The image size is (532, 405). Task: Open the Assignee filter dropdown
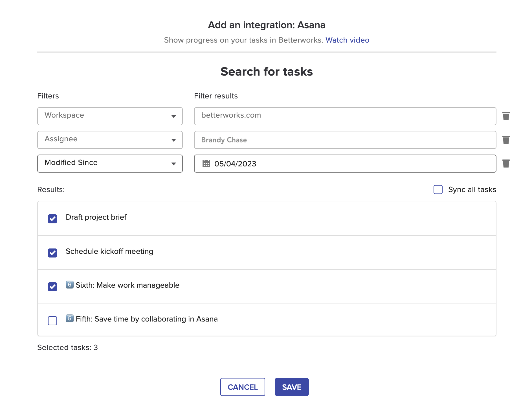[110, 140]
